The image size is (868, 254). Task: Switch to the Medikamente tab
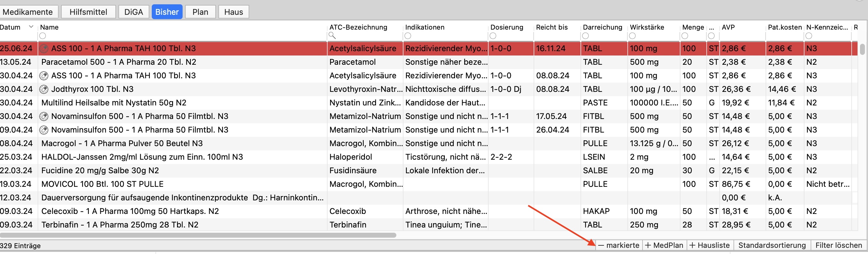coord(28,12)
